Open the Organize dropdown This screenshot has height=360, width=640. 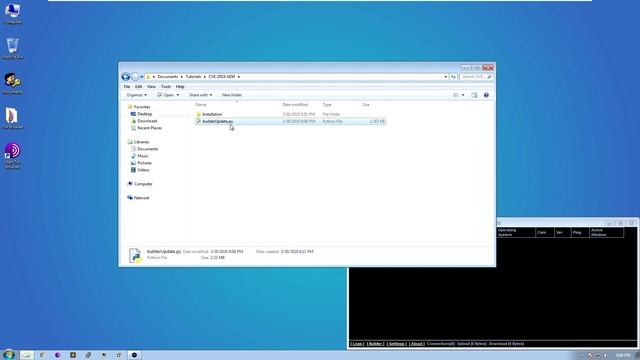tap(136, 95)
